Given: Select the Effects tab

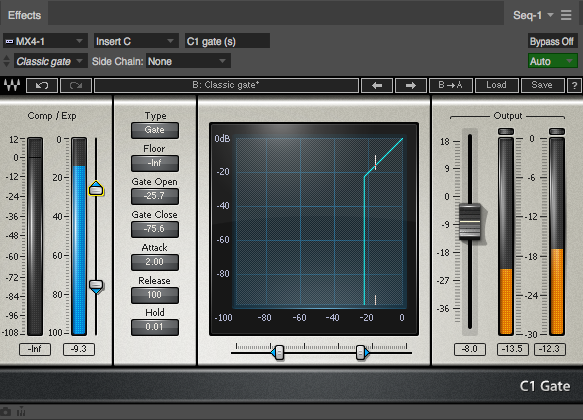Looking at the screenshot, I should (24, 15).
